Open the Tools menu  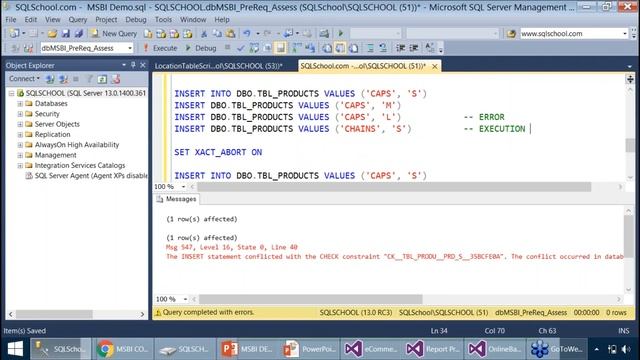163,20
